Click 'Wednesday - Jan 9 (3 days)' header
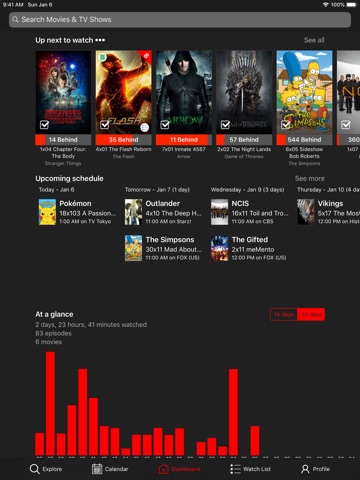The image size is (360, 480). [x=247, y=190]
